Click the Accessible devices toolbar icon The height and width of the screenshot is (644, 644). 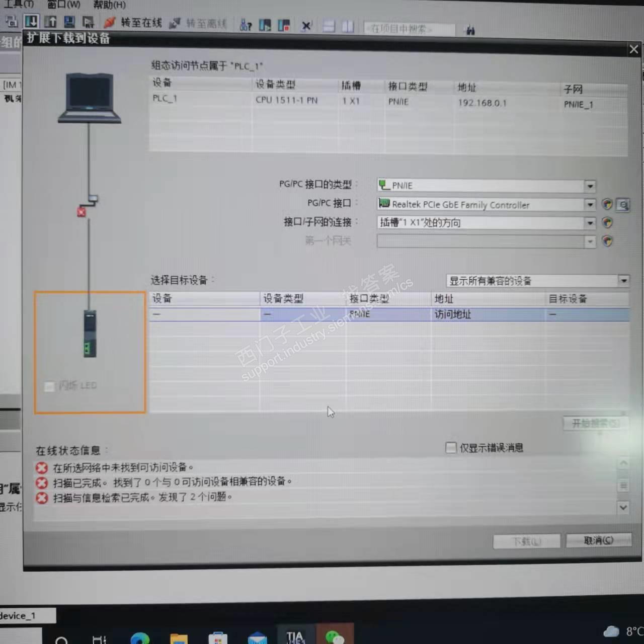(246, 25)
